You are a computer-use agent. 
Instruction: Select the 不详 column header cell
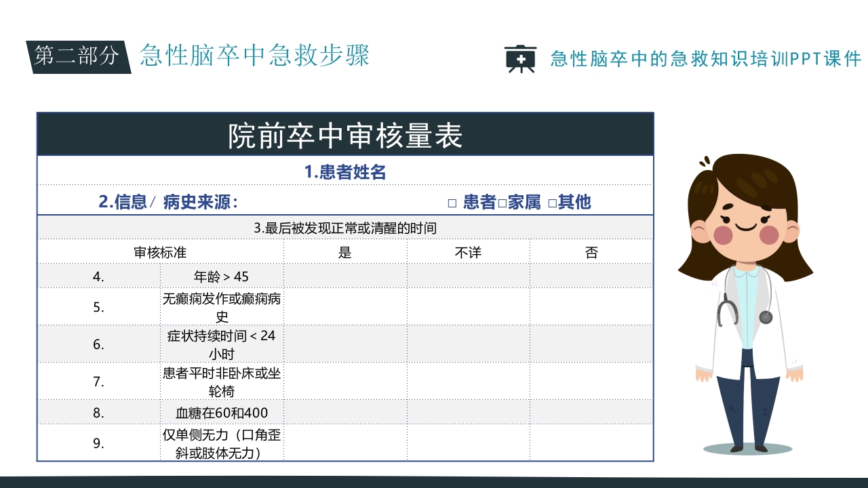tap(467, 251)
